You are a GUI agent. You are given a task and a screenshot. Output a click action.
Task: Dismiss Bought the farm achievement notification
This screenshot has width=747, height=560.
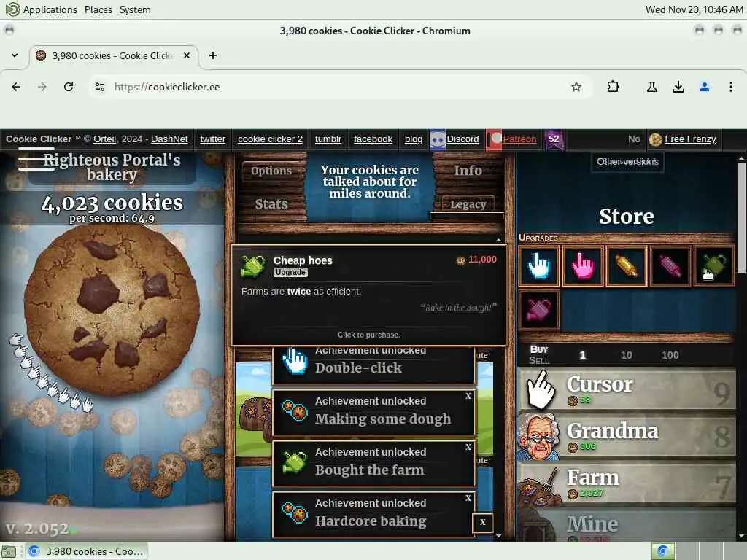[468, 447]
